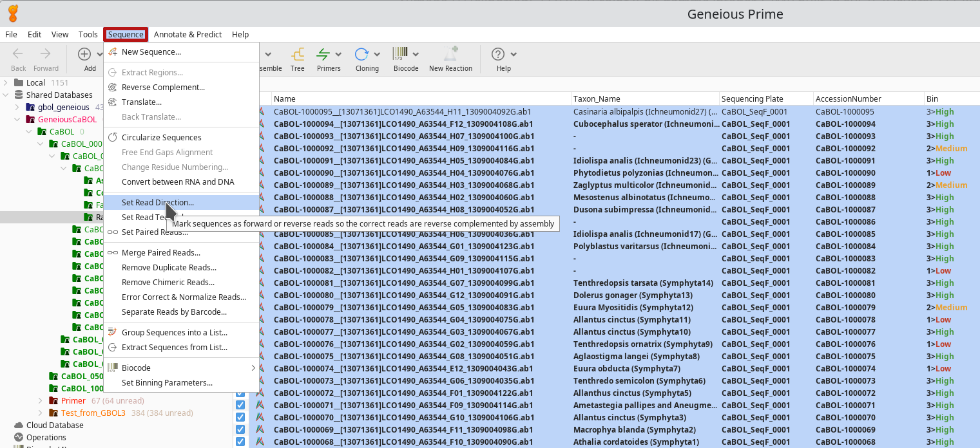Expand the Local folder tree node

(6, 82)
